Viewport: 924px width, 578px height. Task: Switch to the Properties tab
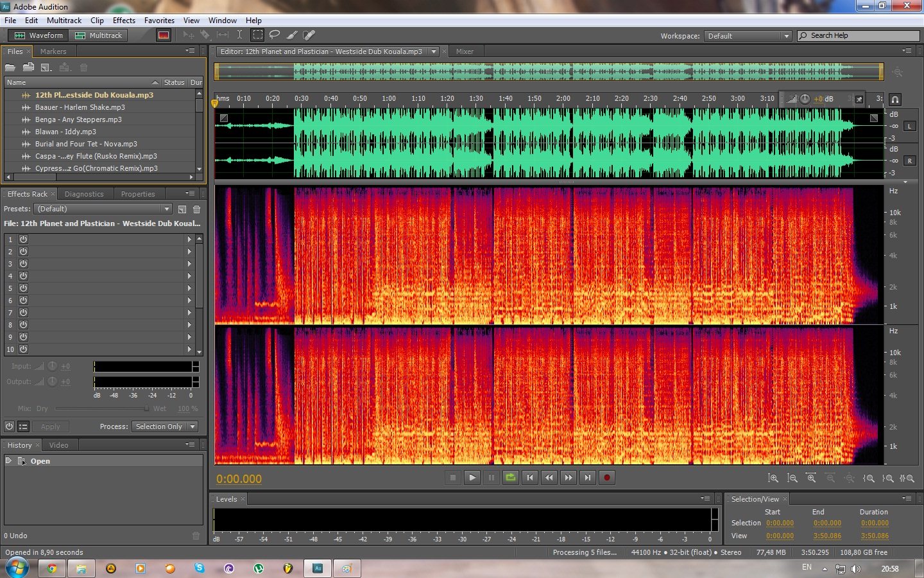(x=138, y=194)
